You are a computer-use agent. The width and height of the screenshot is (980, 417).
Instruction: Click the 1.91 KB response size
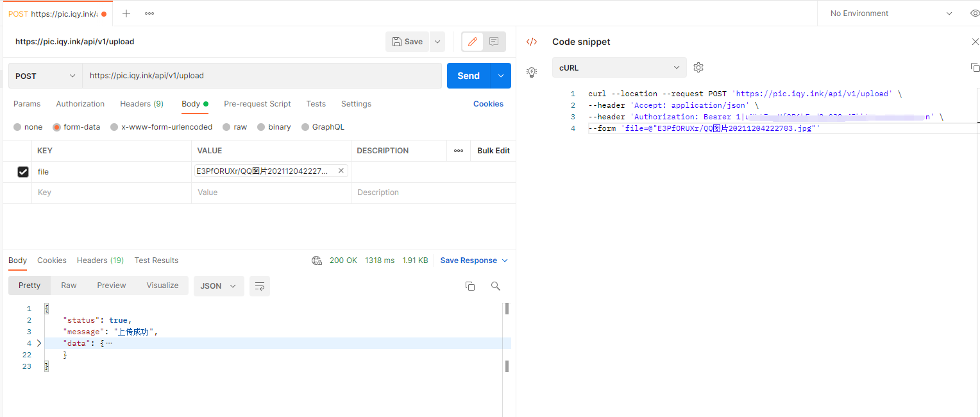click(415, 260)
